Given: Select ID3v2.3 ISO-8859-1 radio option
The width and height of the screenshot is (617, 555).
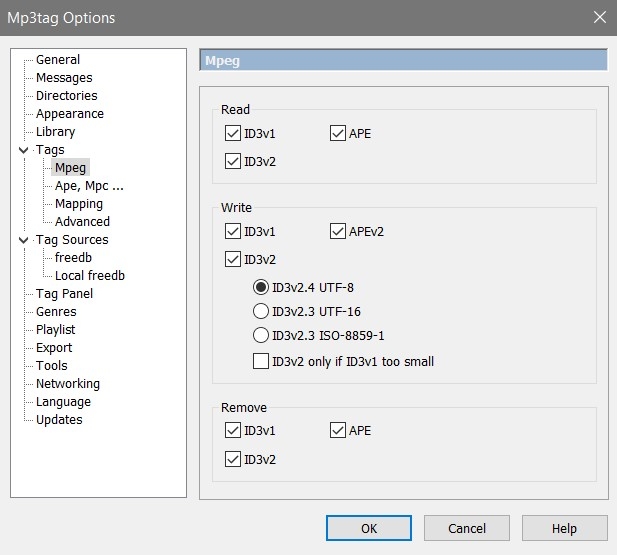Looking at the screenshot, I should click(x=260, y=335).
